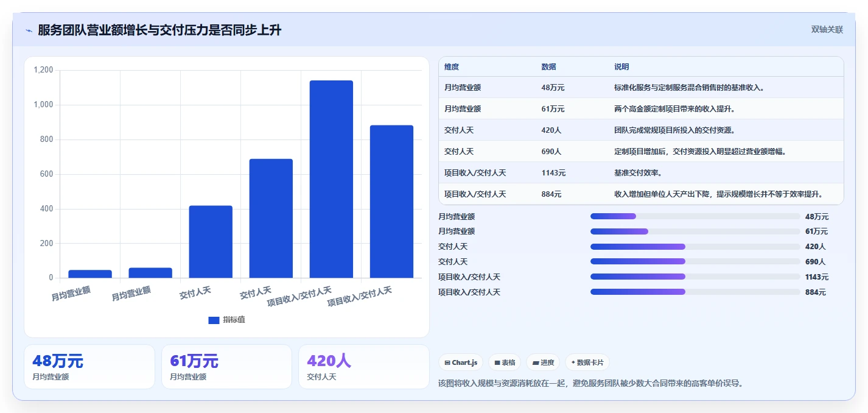Click the 双轴关联 tag in the header
Viewport: 868px width, 413px height.
click(x=827, y=29)
